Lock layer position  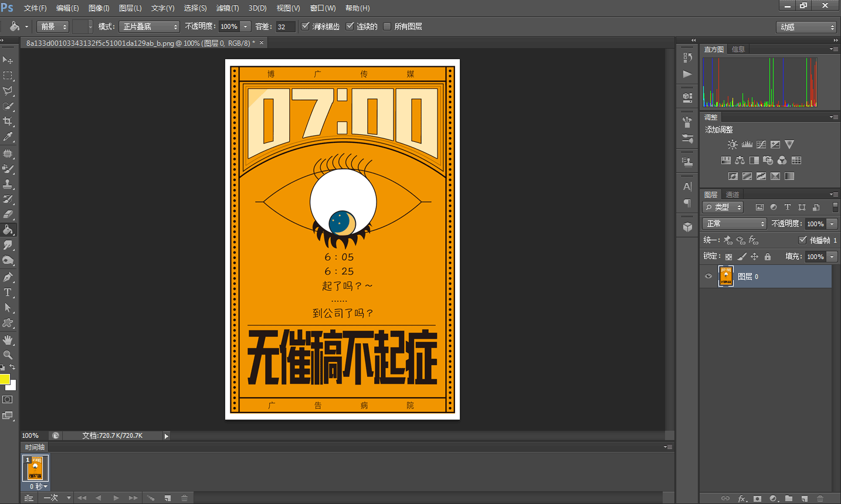point(755,257)
